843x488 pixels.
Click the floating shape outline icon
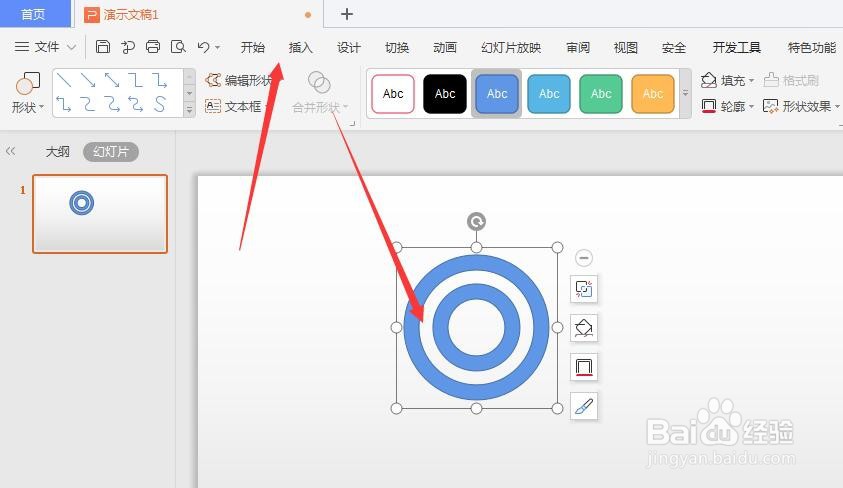[584, 367]
